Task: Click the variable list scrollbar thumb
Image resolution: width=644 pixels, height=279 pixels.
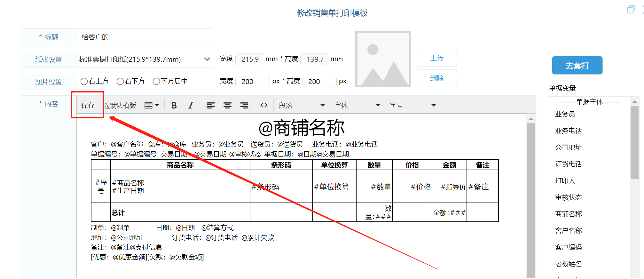Action: (634, 142)
